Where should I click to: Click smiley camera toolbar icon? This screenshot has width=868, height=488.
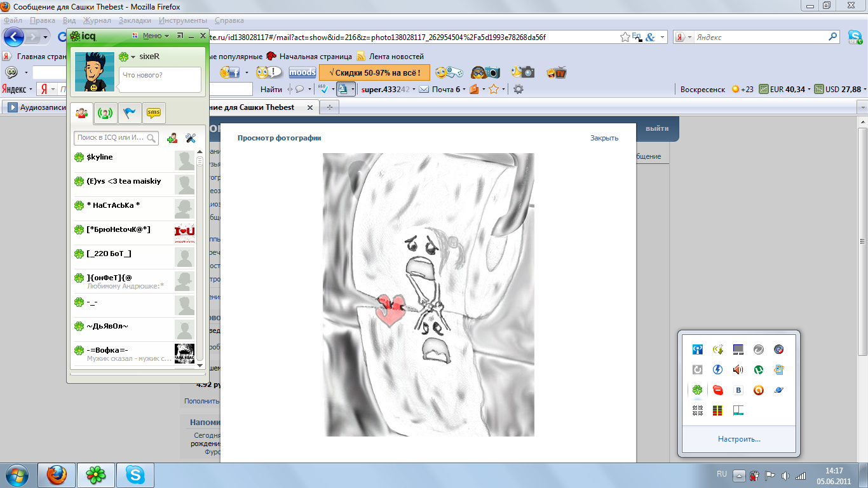(522, 72)
